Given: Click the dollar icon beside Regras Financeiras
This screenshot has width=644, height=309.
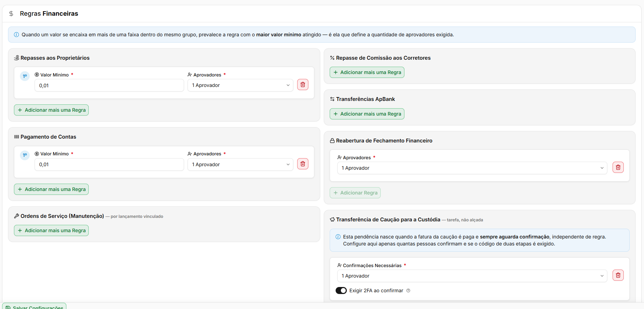Looking at the screenshot, I should [x=11, y=14].
